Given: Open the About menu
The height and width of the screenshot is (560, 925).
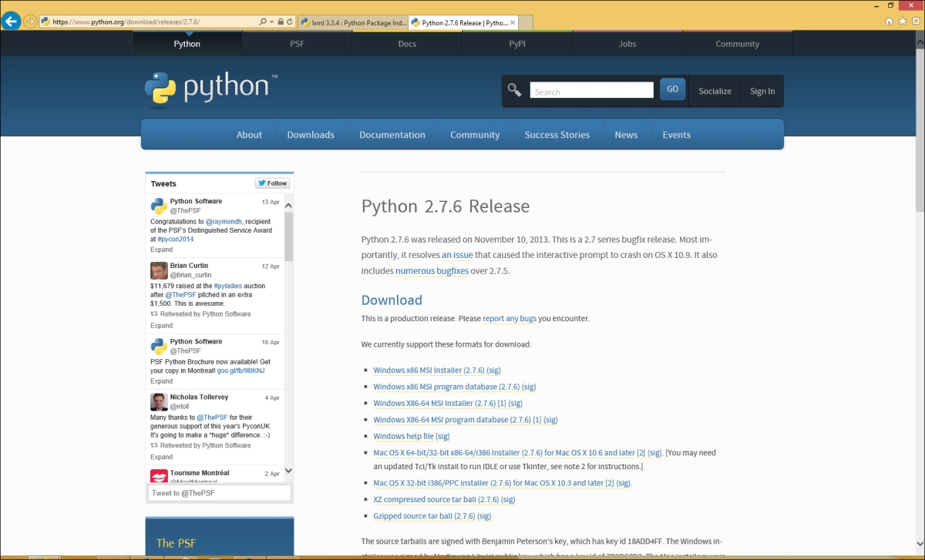Looking at the screenshot, I should 249,135.
